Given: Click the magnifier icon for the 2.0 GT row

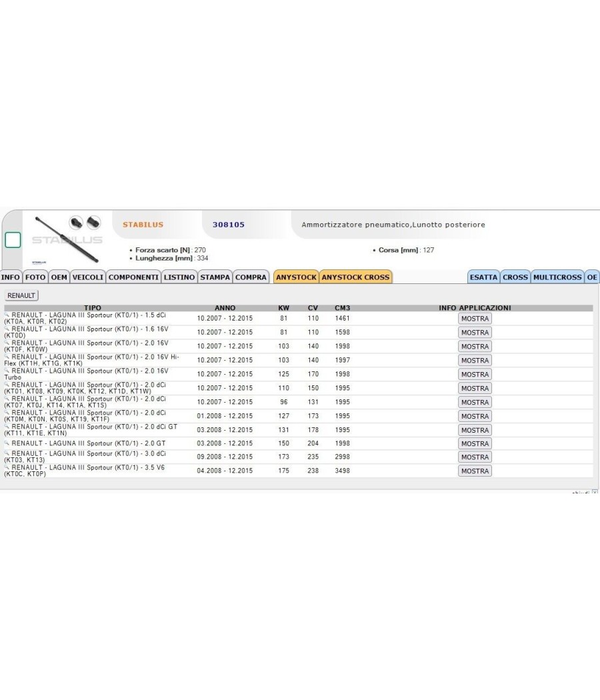Looking at the screenshot, I should click(x=7, y=443).
